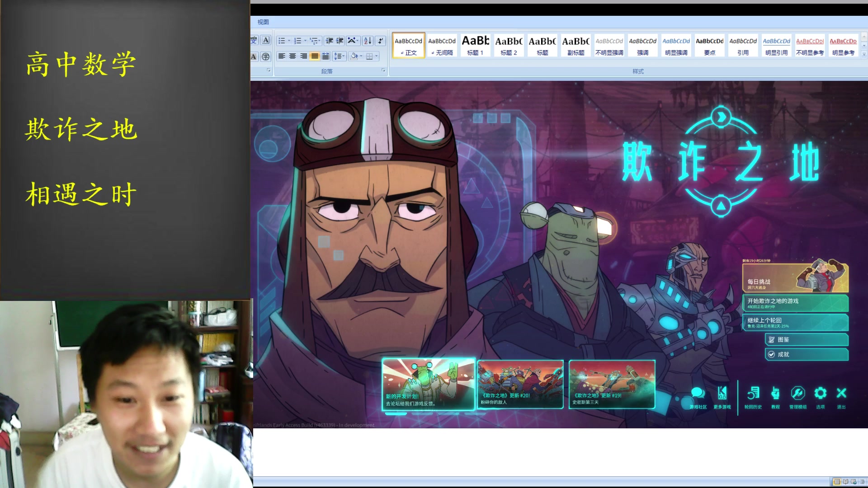Click the borders icon

369,56
